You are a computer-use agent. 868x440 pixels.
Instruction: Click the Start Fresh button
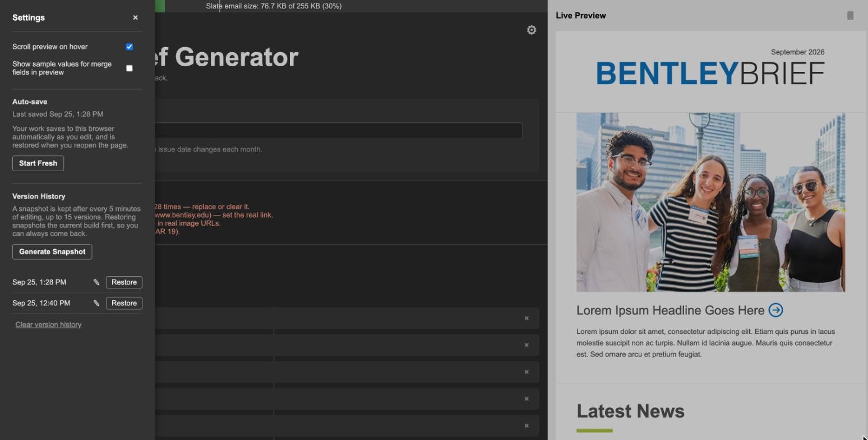[38, 163]
